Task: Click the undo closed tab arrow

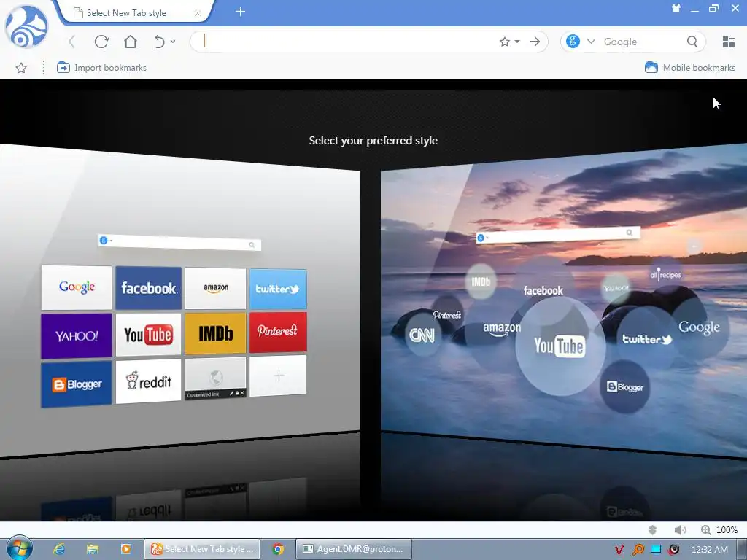Action: (x=160, y=42)
